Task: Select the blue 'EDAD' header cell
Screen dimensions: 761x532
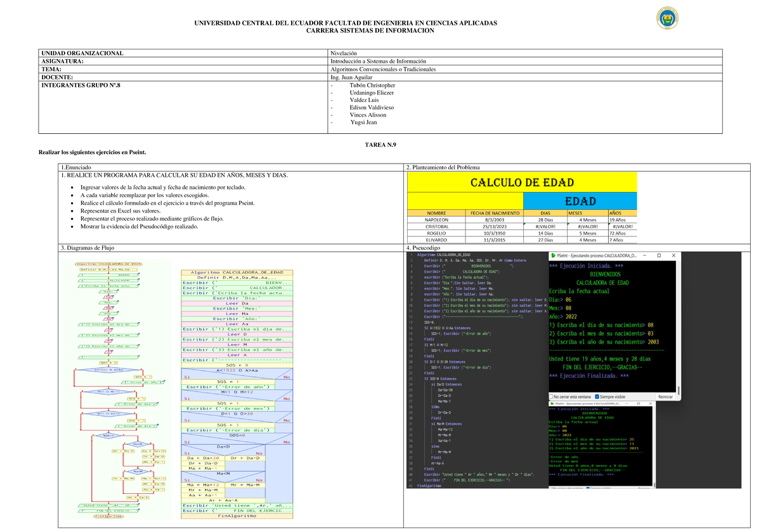Action: click(580, 201)
